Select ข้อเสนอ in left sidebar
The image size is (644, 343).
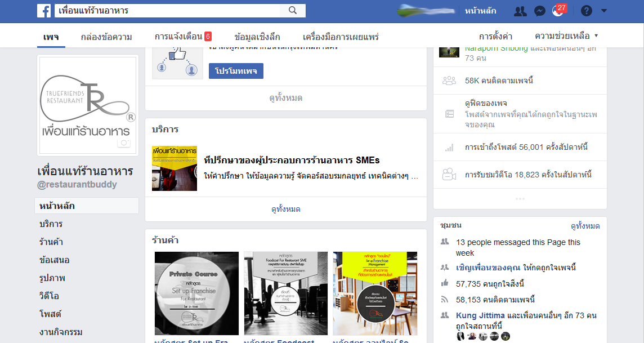(55, 260)
